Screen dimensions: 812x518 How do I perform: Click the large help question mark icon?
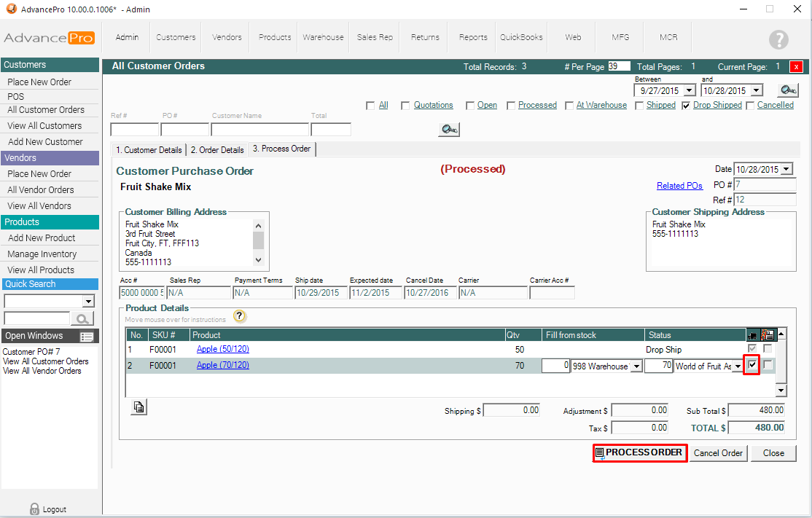pyautogui.click(x=778, y=39)
